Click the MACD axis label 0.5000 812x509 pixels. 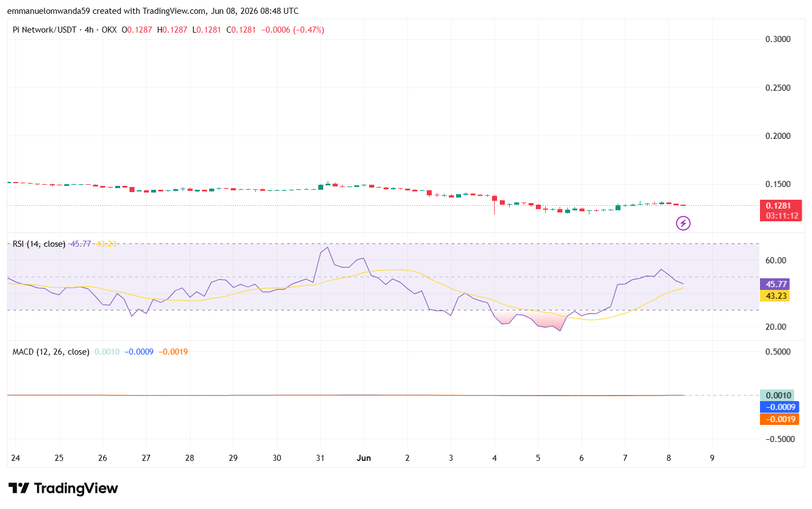(x=778, y=352)
